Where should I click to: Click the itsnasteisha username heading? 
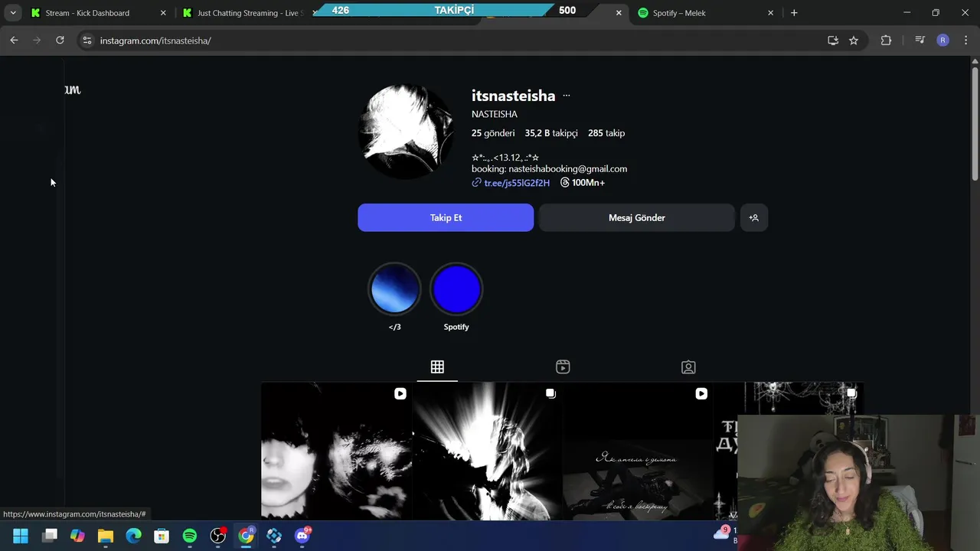coord(513,96)
